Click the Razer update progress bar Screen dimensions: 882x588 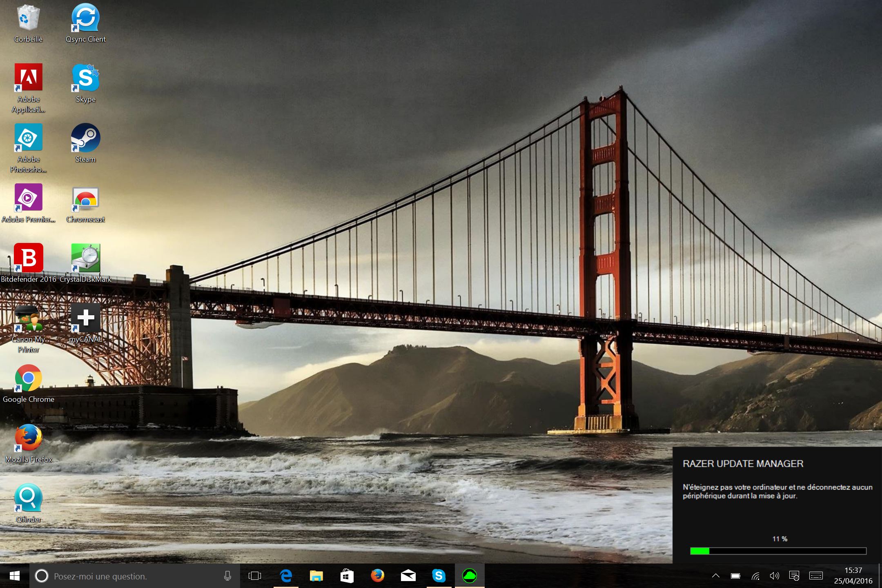click(778, 551)
